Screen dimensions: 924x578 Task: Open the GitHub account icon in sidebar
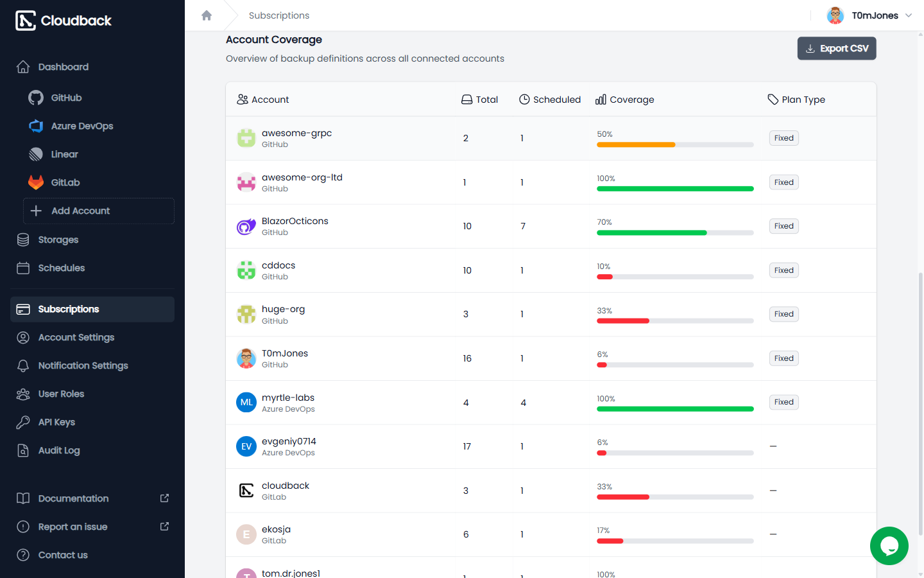pos(36,98)
